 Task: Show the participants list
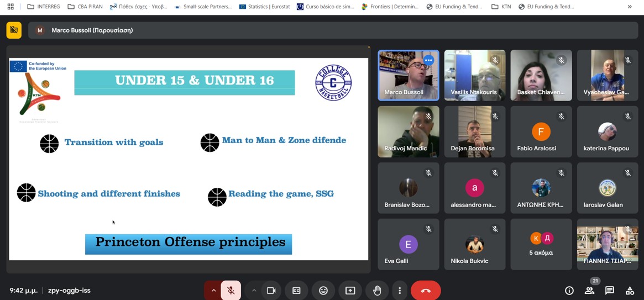click(x=589, y=291)
